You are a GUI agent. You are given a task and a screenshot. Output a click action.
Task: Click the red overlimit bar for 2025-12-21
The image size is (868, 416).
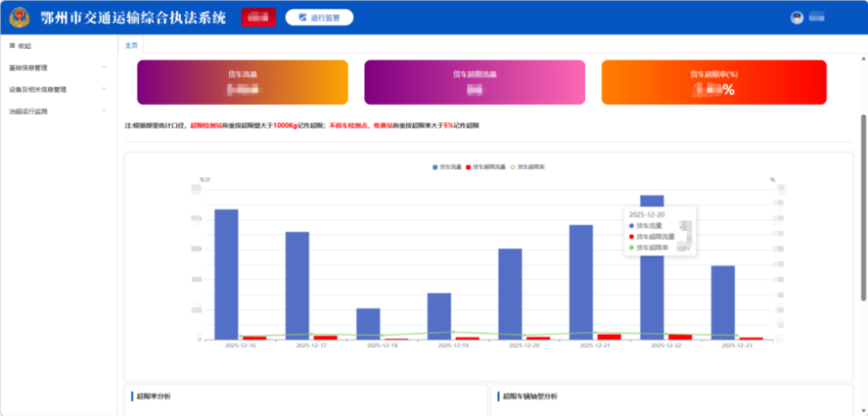609,336
